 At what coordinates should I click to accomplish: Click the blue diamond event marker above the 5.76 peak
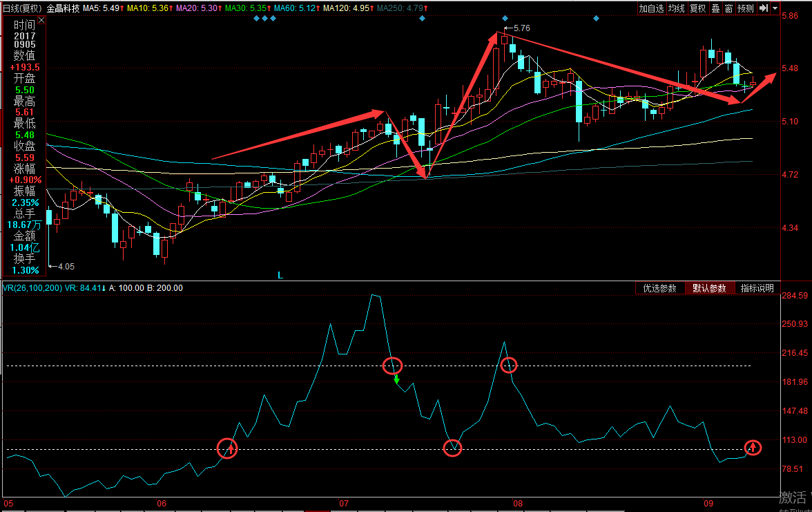coord(505,19)
